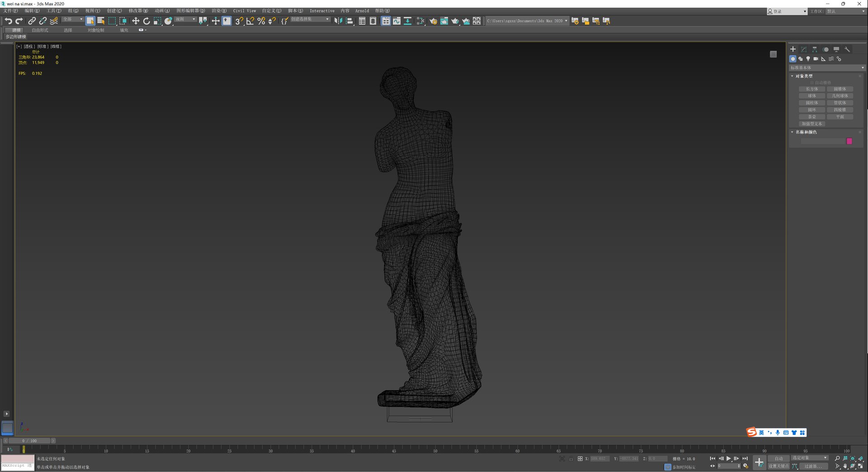Click the 长方体 box primitive button
The height and width of the screenshot is (472, 868).
click(x=812, y=89)
